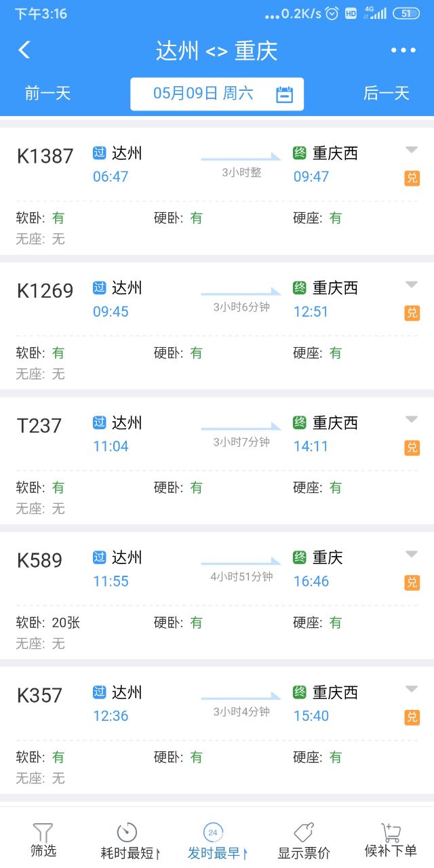Select train K589 departing 11:55

pos(217,595)
